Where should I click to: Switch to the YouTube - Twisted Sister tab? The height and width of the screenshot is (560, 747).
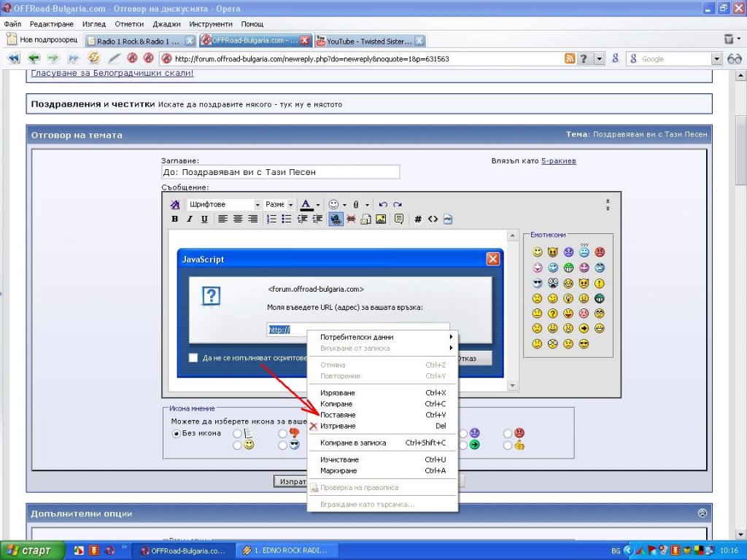[x=369, y=41]
